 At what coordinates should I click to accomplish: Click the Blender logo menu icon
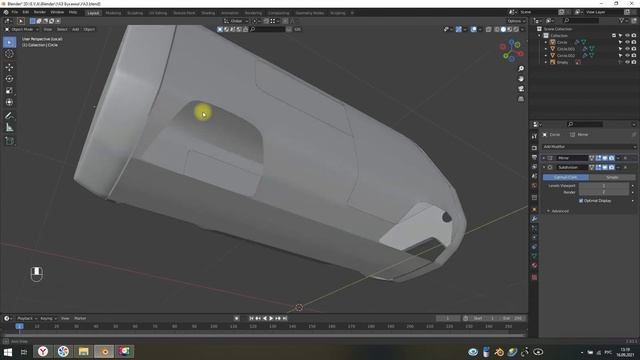[6, 13]
